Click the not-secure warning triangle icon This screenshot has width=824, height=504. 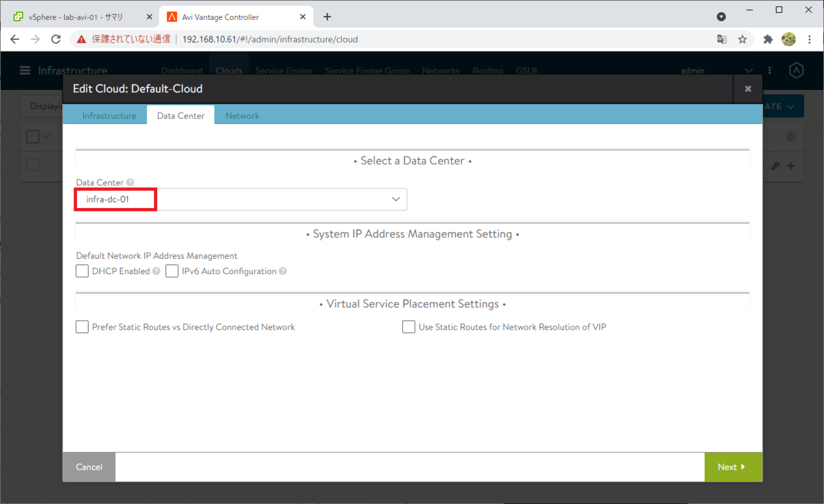(81, 39)
